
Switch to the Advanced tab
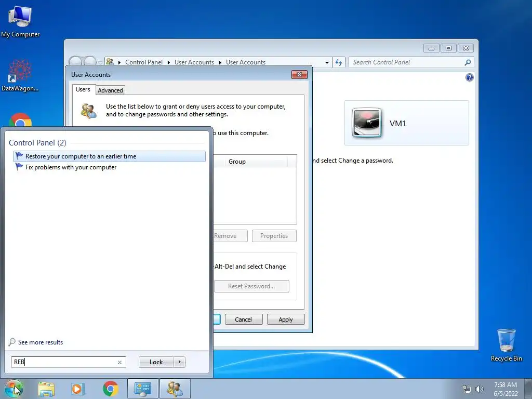point(110,90)
